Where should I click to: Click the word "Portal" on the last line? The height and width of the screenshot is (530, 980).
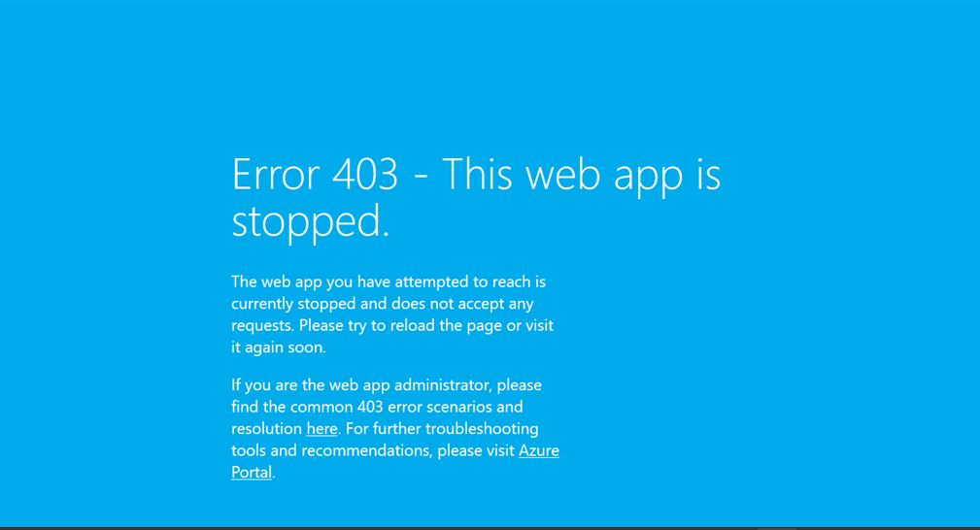tap(252, 472)
